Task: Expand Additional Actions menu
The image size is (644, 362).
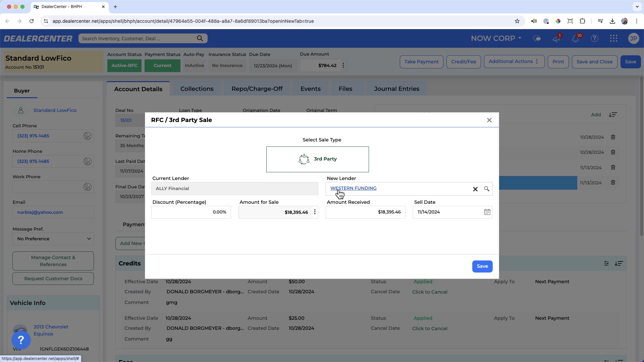Action: [x=514, y=62]
